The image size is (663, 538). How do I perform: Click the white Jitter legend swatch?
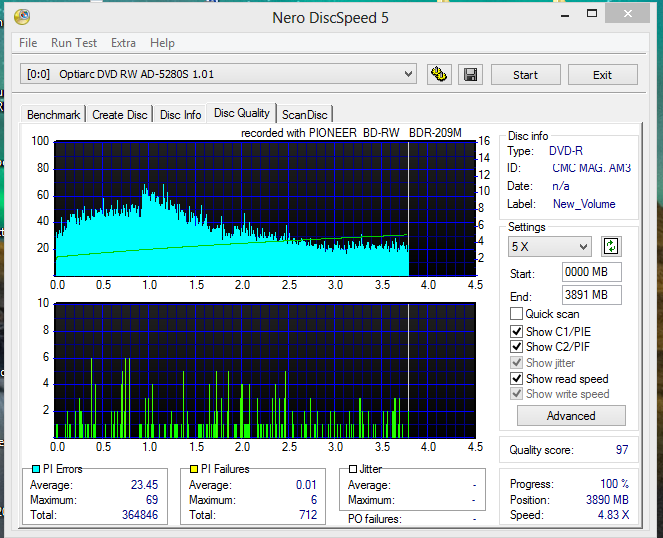point(353,469)
